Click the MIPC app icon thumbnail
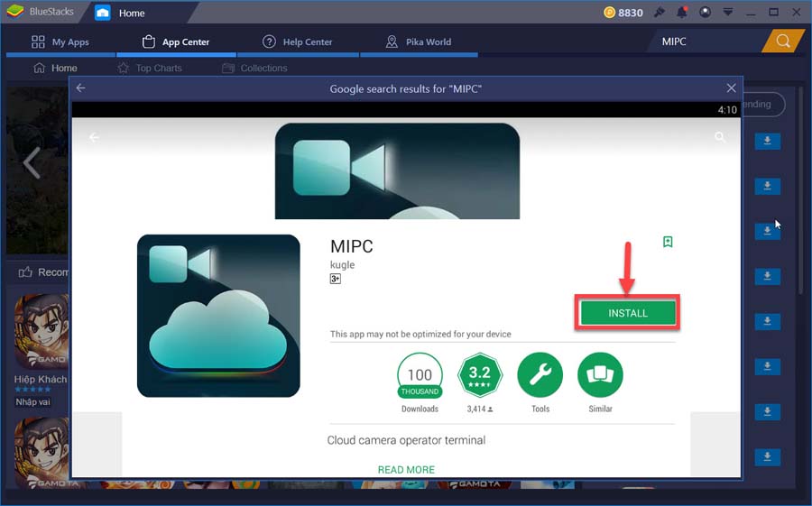 point(218,316)
